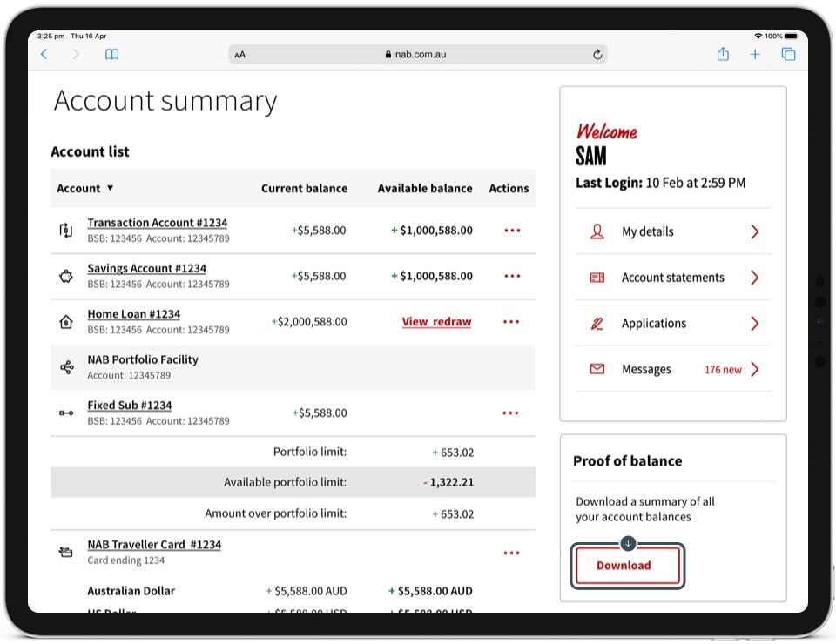The height and width of the screenshot is (644, 836).
Task: Click Home Loan balance +$2,000,588.00
Action: pos(309,322)
